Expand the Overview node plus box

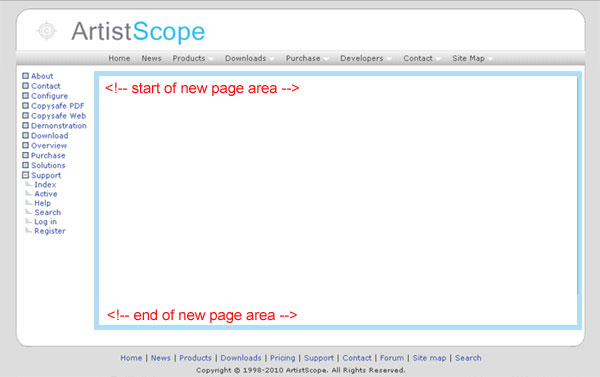click(25, 145)
